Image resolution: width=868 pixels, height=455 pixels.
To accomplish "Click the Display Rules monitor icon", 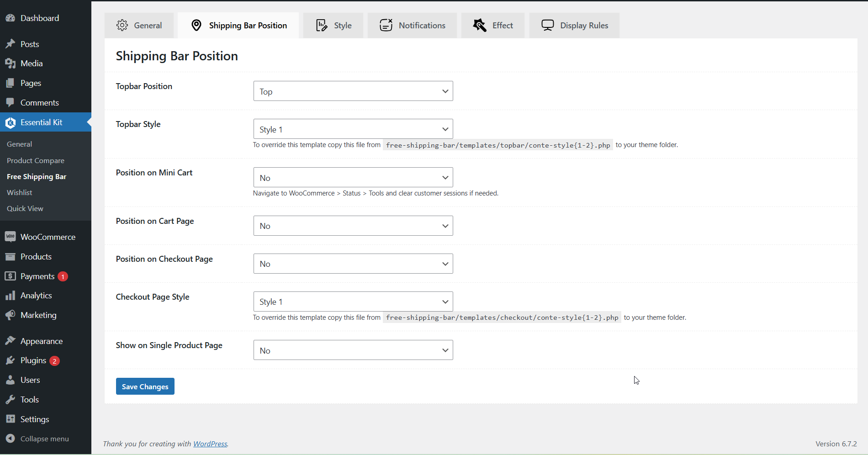I will click(547, 25).
